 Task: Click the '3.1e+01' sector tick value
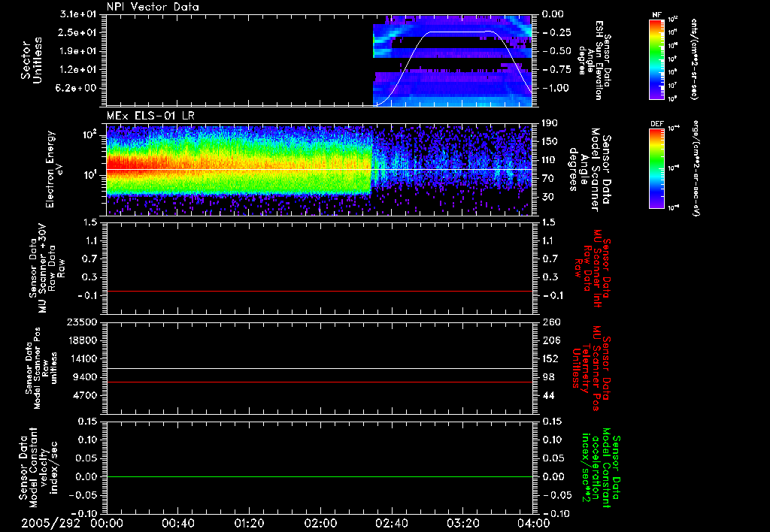pos(77,14)
